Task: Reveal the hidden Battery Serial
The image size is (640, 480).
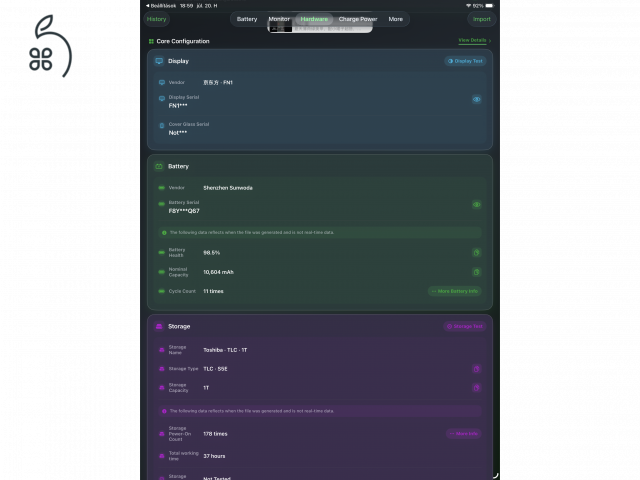Action: (476, 204)
